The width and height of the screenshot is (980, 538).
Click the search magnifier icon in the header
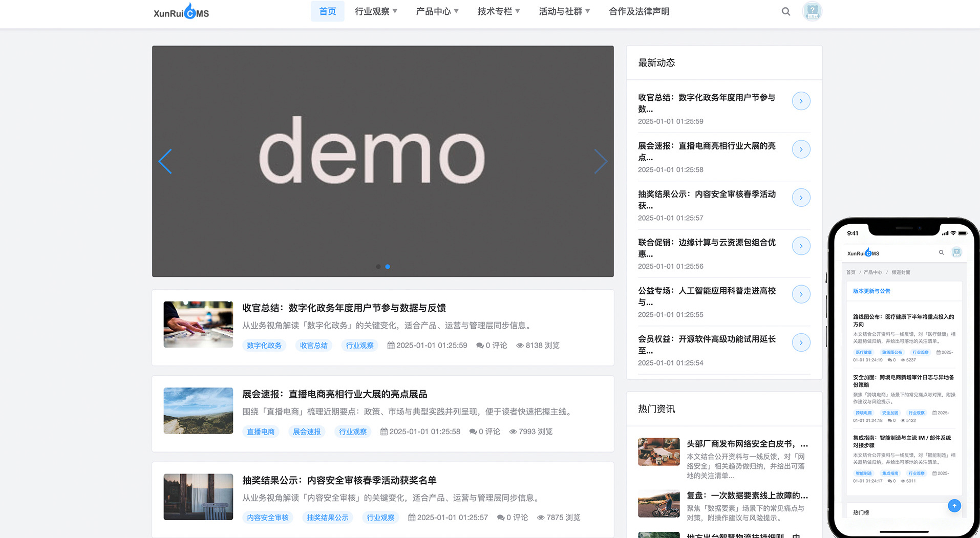[x=785, y=11]
